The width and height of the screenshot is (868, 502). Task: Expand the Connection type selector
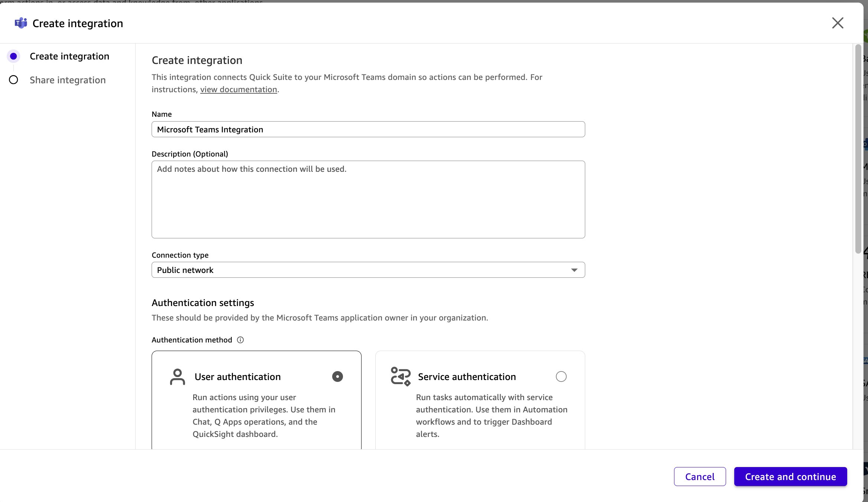368,270
